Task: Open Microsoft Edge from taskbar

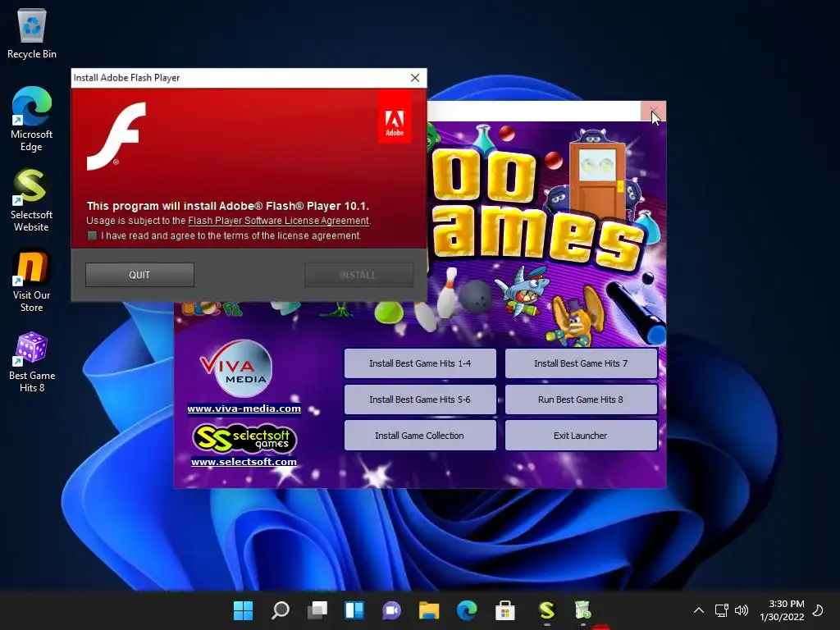Action: click(467, 610)
